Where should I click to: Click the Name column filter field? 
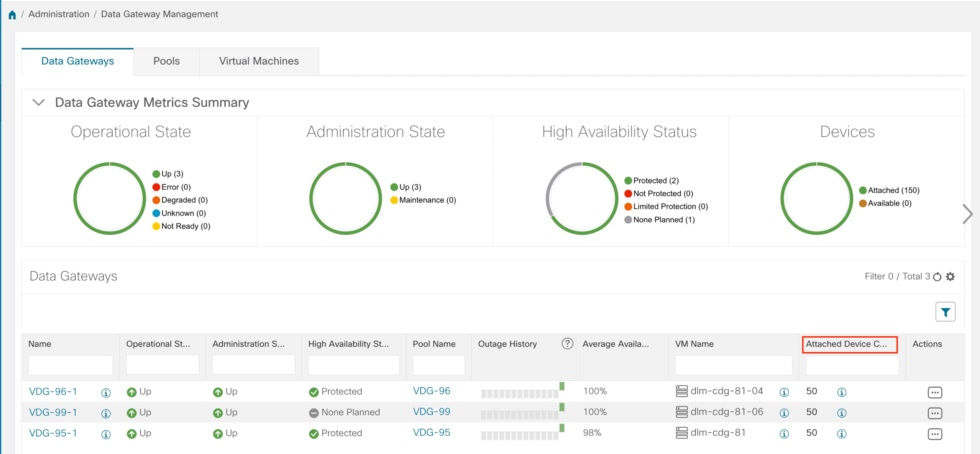pos(70,365)
